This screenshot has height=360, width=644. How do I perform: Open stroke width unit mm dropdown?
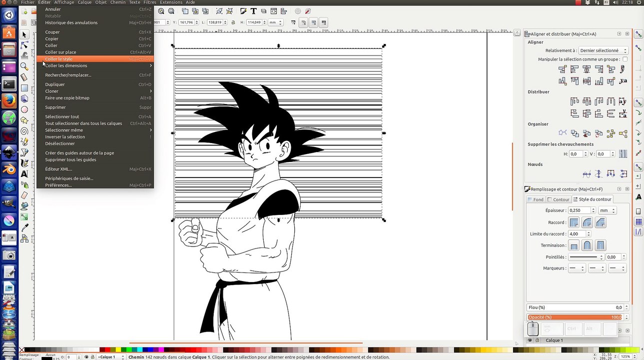click(608, 210)
